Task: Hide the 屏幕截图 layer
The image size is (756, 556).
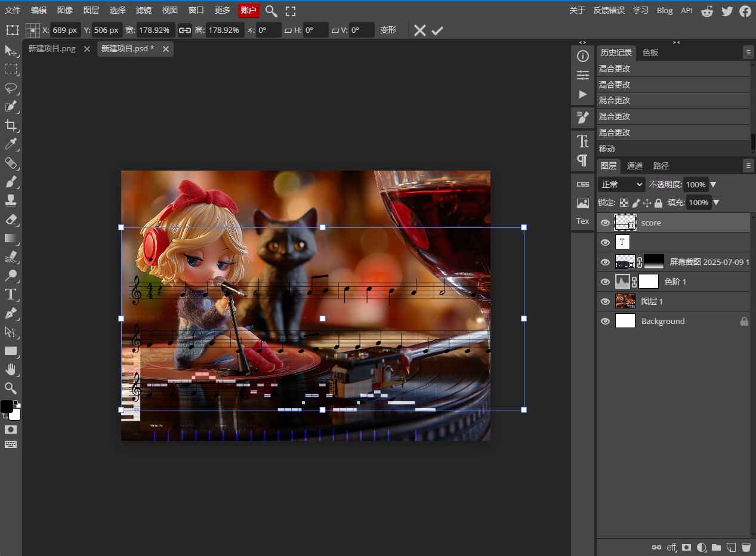Action: pyautogui.click(x=605, y=262)
